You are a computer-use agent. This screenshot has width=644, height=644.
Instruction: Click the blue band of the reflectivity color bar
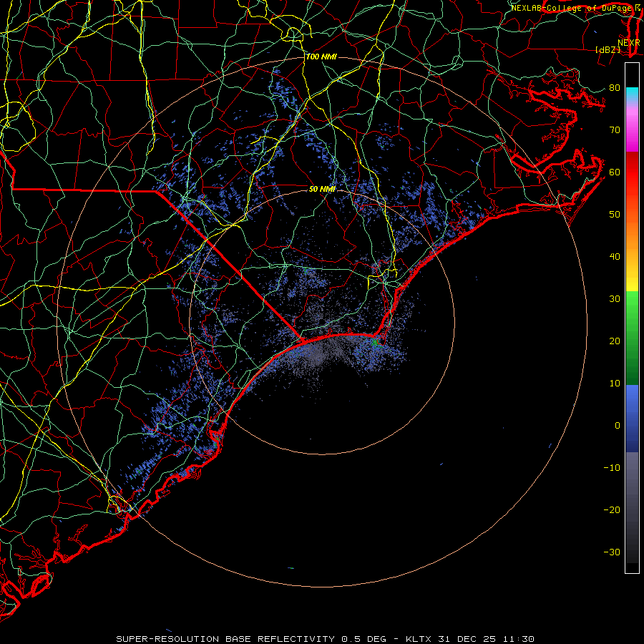tap(632, 419)
